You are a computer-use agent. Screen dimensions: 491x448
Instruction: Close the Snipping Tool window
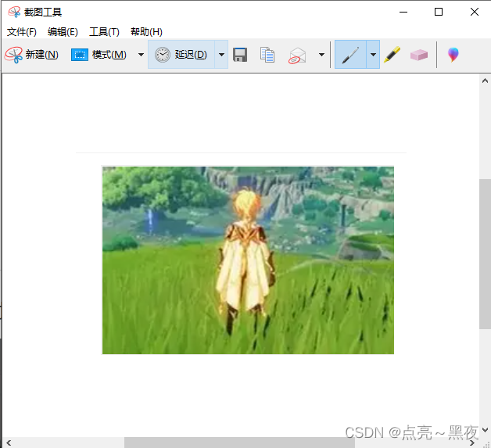point(475,12)
